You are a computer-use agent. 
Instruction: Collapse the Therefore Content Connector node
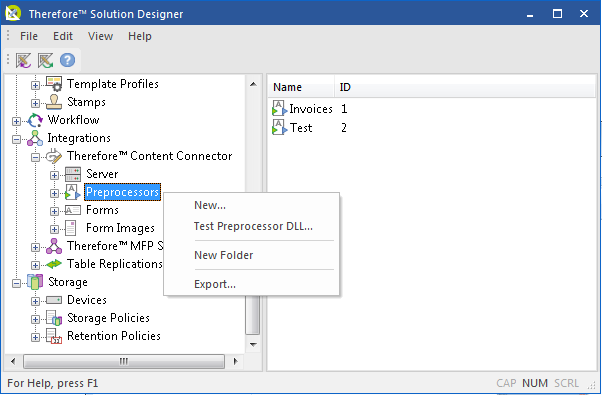click(x=35, y=157)
